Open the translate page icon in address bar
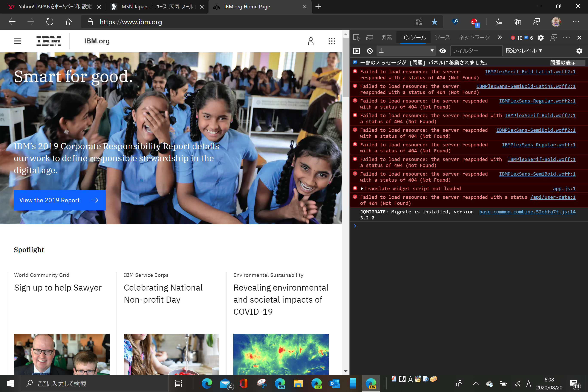 point(419,22)
